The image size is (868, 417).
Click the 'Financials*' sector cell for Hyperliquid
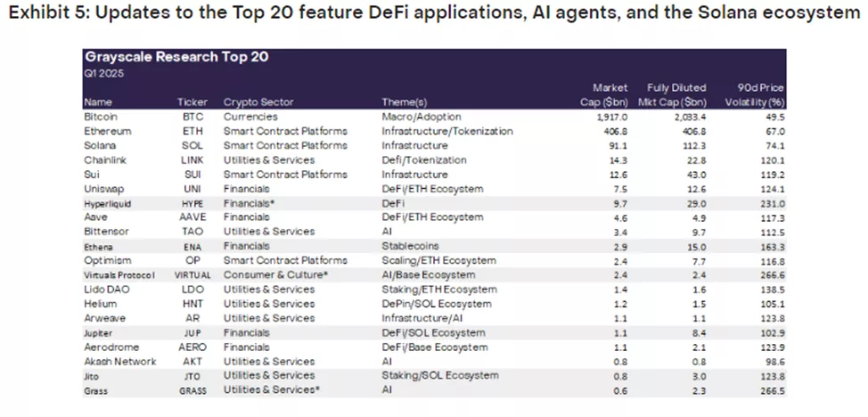250,202
